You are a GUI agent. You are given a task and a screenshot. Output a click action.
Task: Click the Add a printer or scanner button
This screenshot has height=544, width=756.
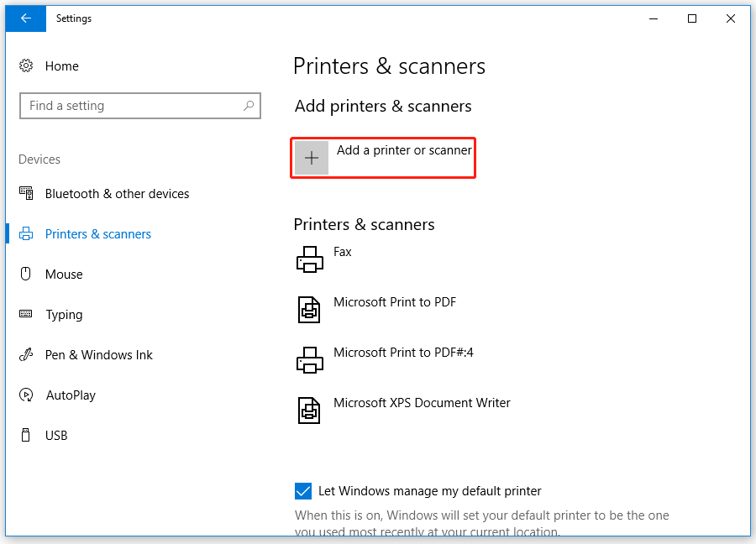[x=383, y=157]
